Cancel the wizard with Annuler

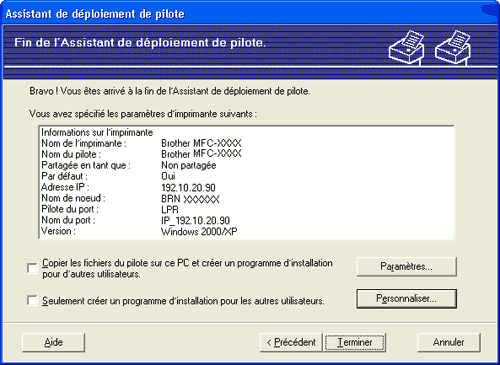coord(449,342)
